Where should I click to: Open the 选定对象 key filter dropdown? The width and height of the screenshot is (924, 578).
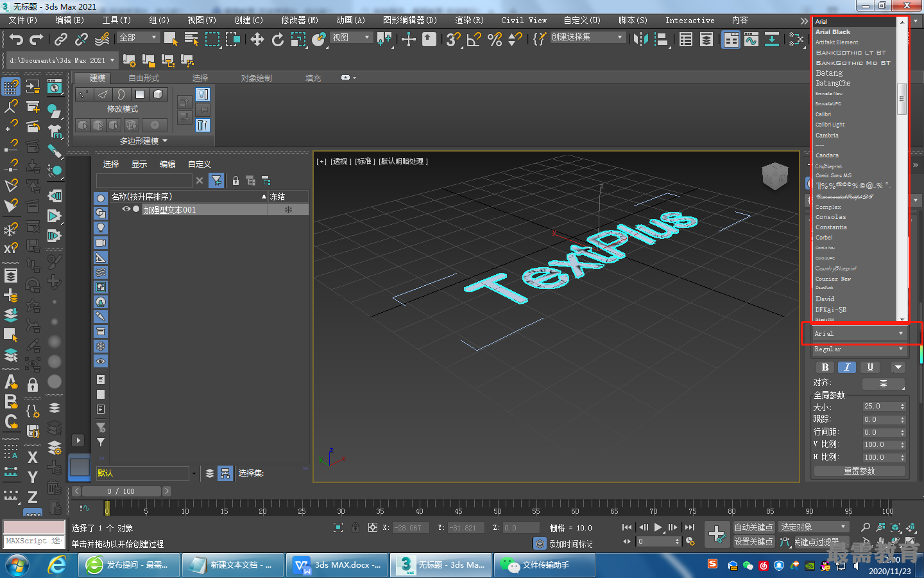tap(814, 527)
